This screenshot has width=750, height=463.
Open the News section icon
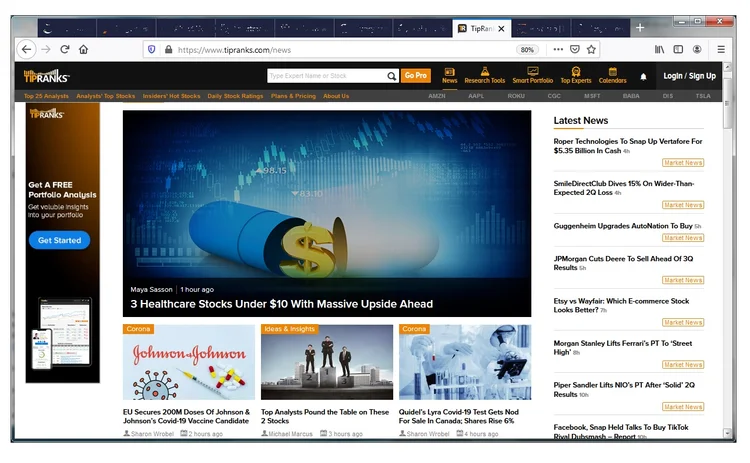pyautogui.click(x=450, y=76)
